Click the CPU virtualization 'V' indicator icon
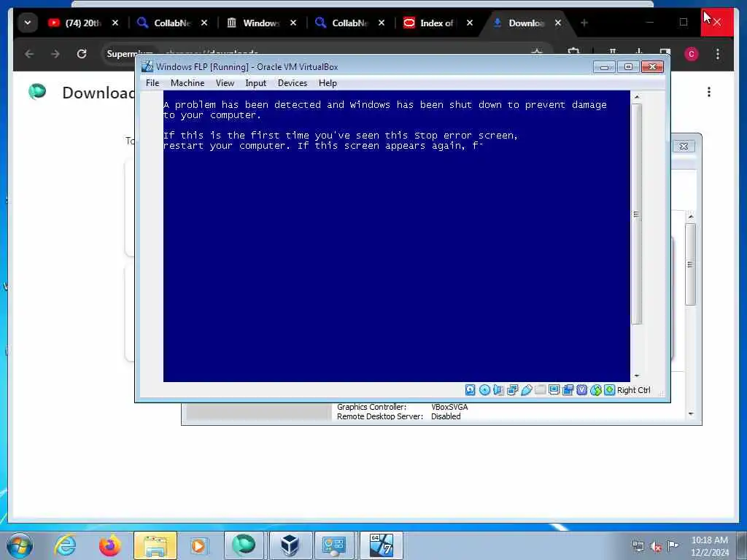The height and width of the screenshot is (560, 747). pyautogui.click(x=581, y=390)
